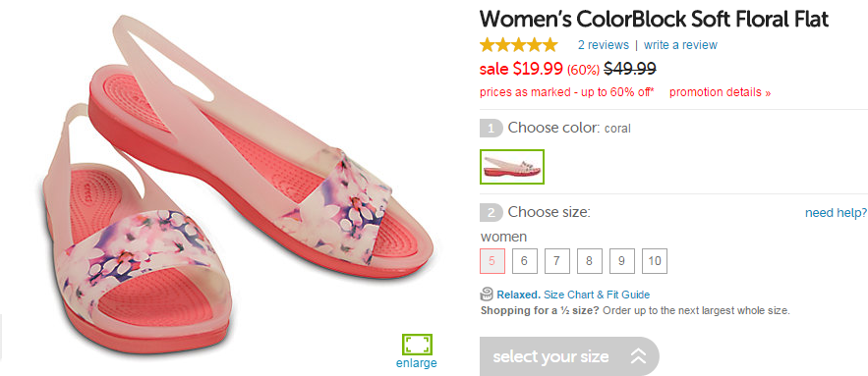This screenshot has height=376, width=868.
Task: Click the select your size button
Action: click(569, 356)
